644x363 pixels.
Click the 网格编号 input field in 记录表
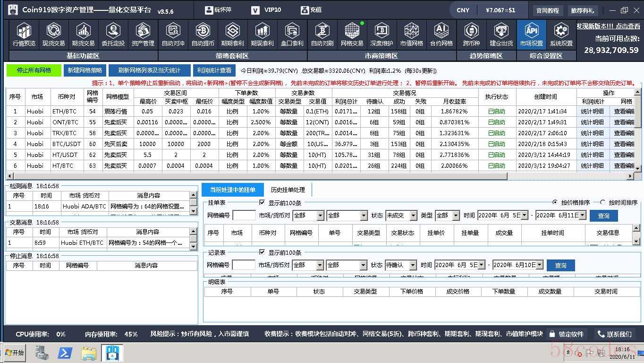tap(244, 265)
